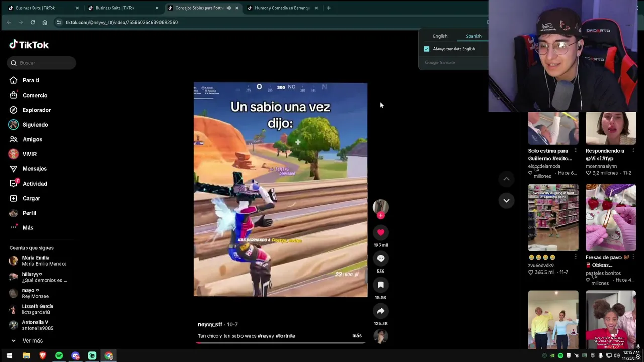This screenshot has height=362, width=644.
Task: Open a new browser tab
Action: tap(329, 8)
